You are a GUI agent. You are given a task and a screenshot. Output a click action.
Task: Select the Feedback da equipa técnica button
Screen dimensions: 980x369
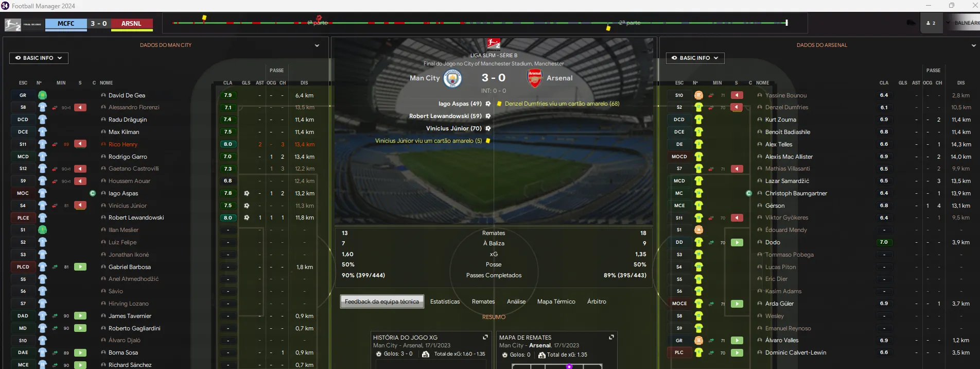[382, 302]
